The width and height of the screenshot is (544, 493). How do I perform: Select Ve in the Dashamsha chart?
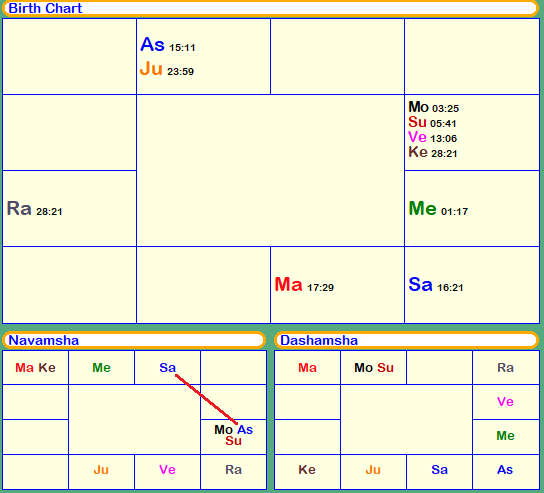(505, 402)
